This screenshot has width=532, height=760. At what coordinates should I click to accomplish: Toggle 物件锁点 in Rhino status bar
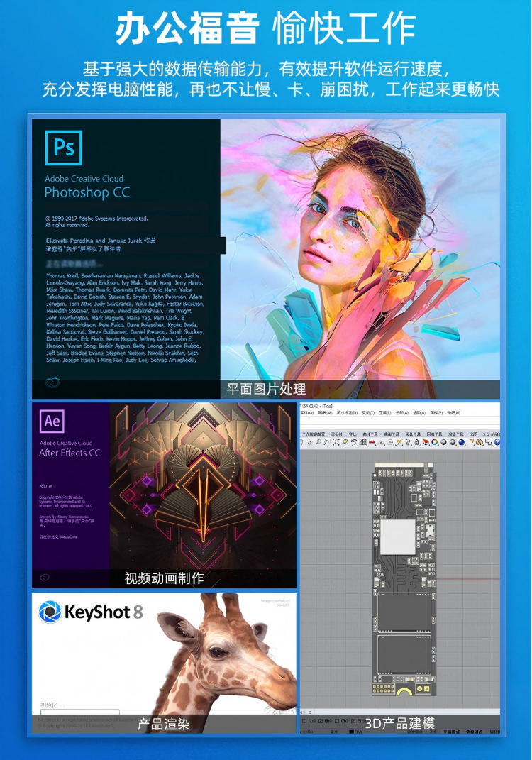tap(474, 732)
